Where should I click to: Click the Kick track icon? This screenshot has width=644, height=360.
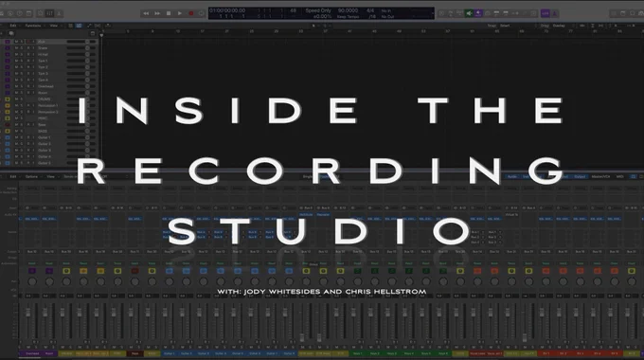8,42
